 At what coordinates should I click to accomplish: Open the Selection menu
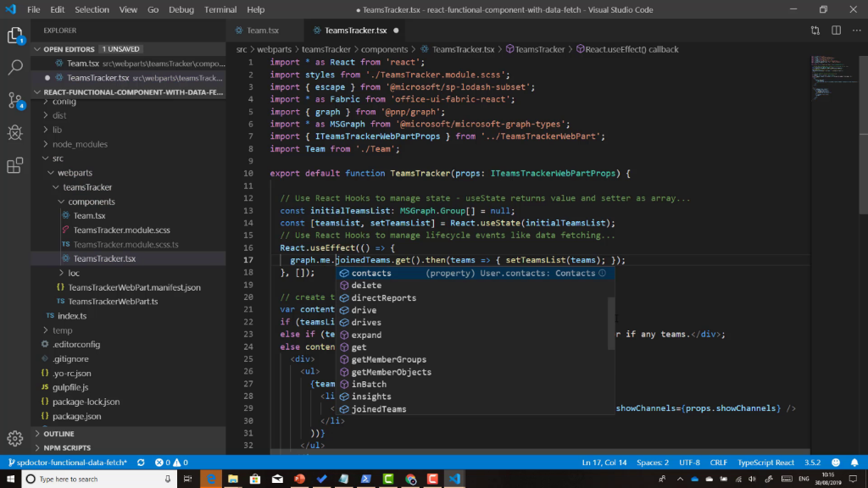[92, 9]
